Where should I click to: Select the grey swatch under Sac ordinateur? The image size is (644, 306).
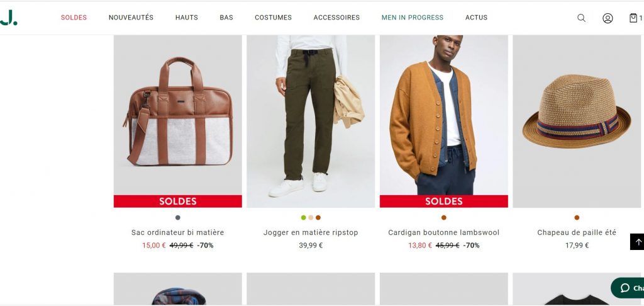point(177,218)
